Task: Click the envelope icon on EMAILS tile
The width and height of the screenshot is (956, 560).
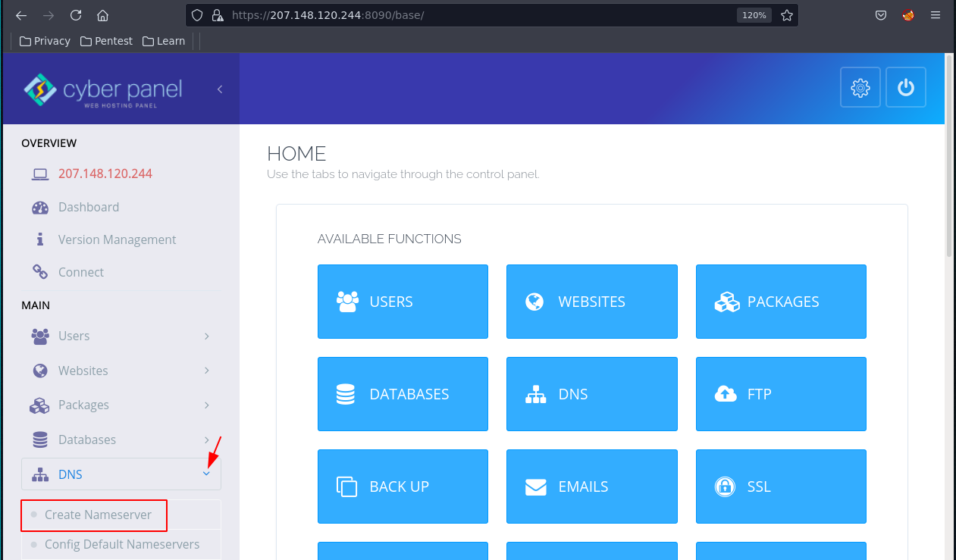Action: pyautogui.click(x=535, y=486)
